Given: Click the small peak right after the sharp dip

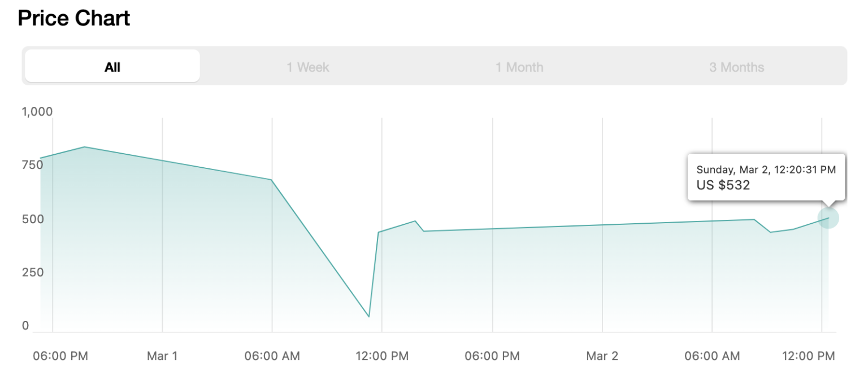Looking at the screenshot, I should pos(415,221).
